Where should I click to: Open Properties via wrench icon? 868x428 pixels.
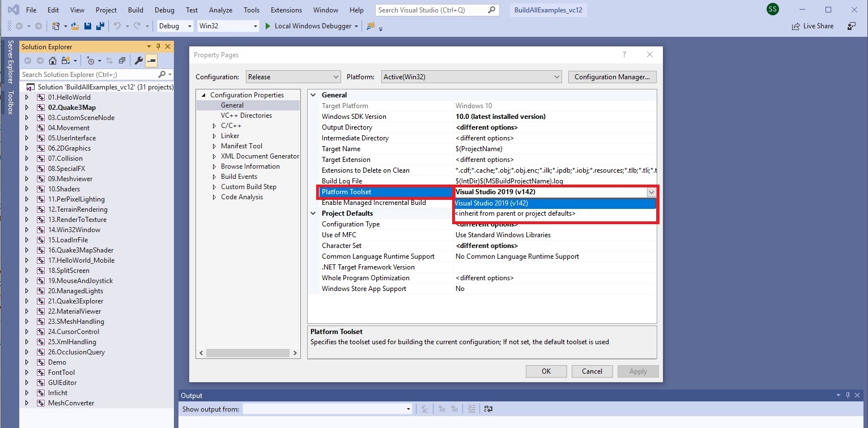(x=138, y=61)
